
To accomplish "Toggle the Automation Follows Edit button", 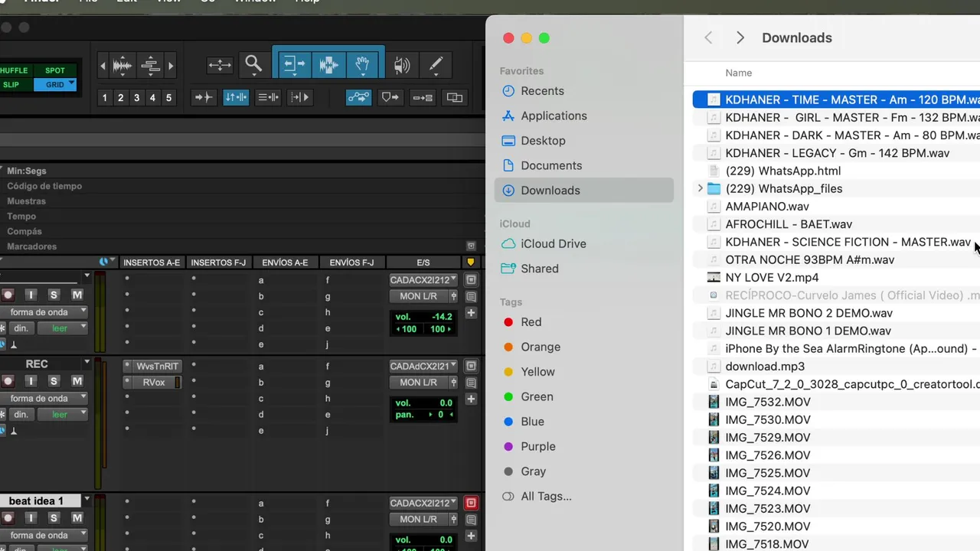I will [x=358, y=97].
